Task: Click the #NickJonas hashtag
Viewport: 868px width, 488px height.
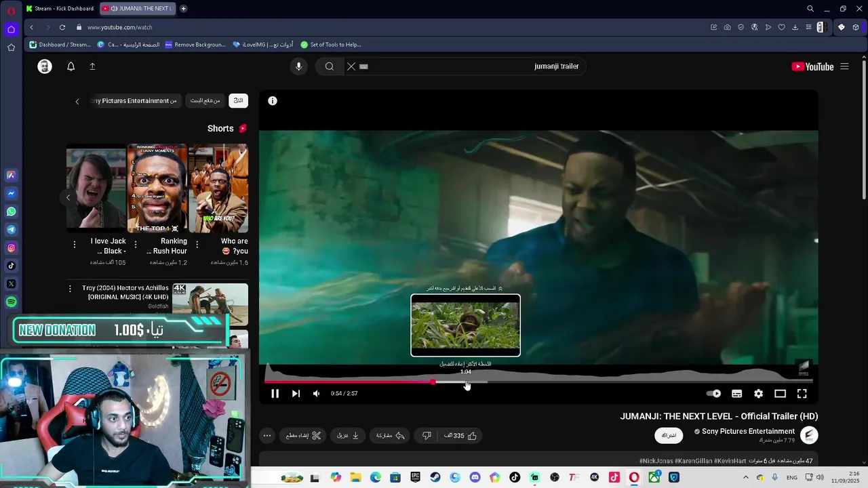Action: 656,461
